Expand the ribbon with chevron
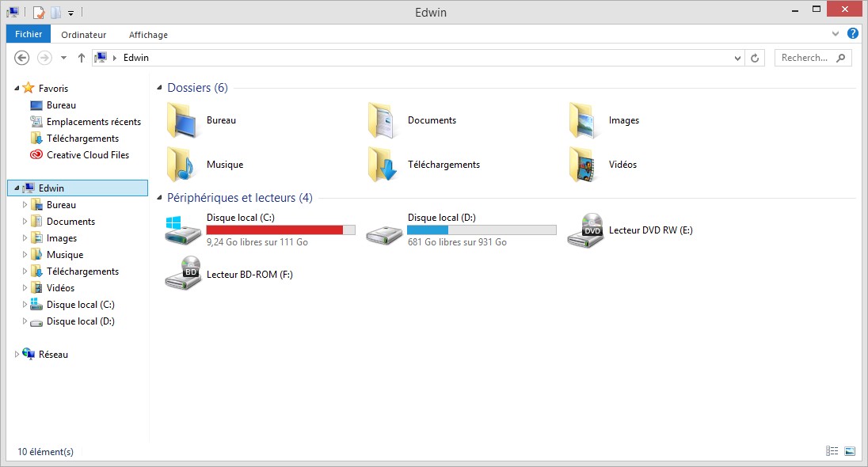868x467 pixels. pos(836,34)
